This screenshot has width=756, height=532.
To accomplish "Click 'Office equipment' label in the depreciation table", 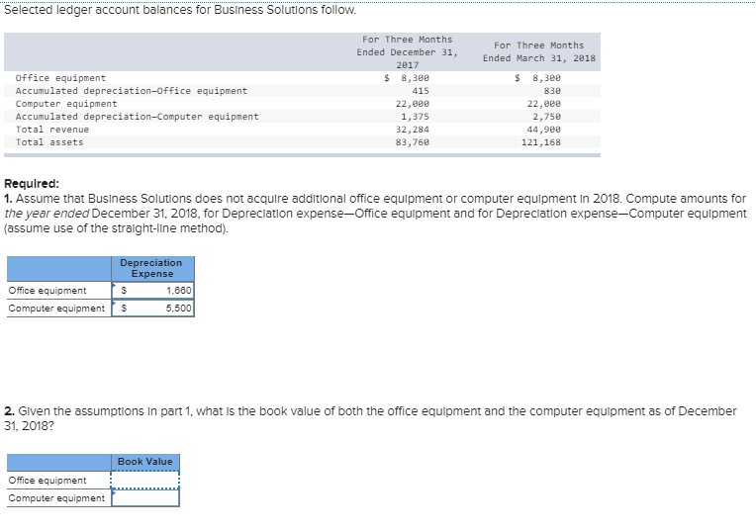I will (47, 291).
